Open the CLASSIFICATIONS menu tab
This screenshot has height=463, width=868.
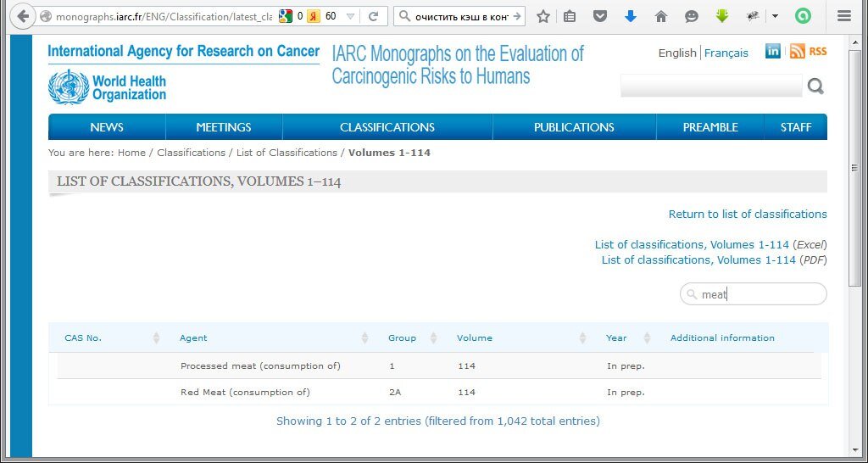pos(387,127)
